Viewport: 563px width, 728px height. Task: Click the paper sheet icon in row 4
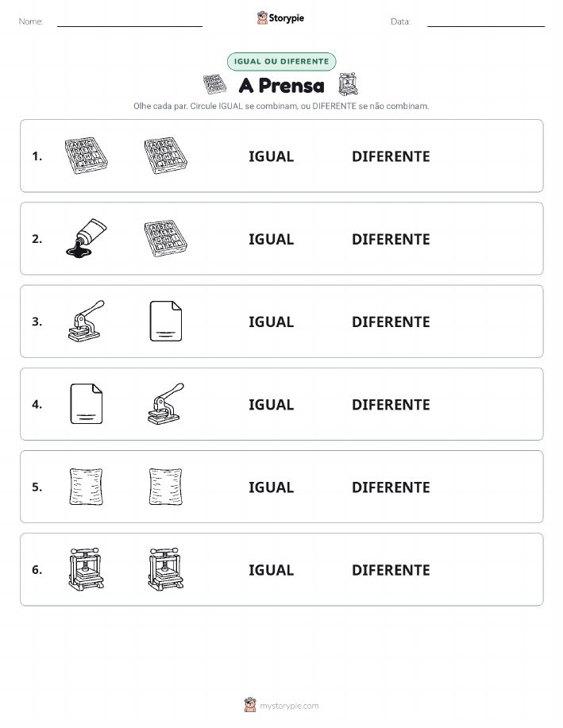pos(87,404)
